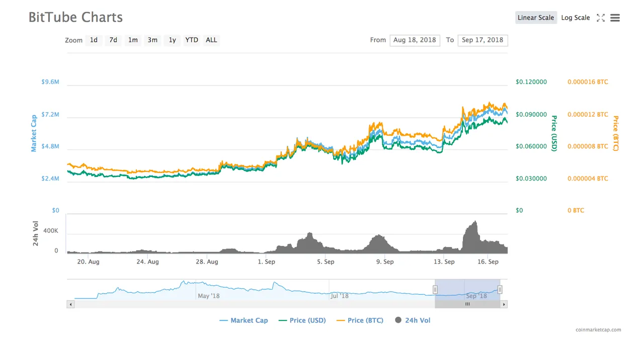Set zoom to YTD

pyautogui.click(x=192, y=40)
